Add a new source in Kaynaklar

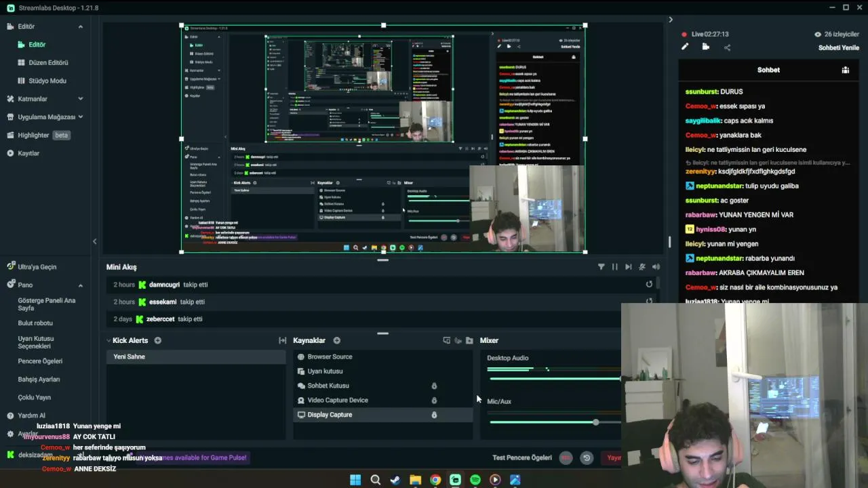(x=336, y=340)
